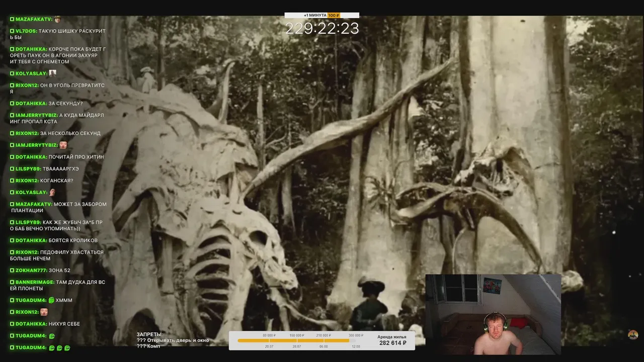Click the 218 000 ₽ milestone label
Screen dimensions: 644x362
(324, 335)
